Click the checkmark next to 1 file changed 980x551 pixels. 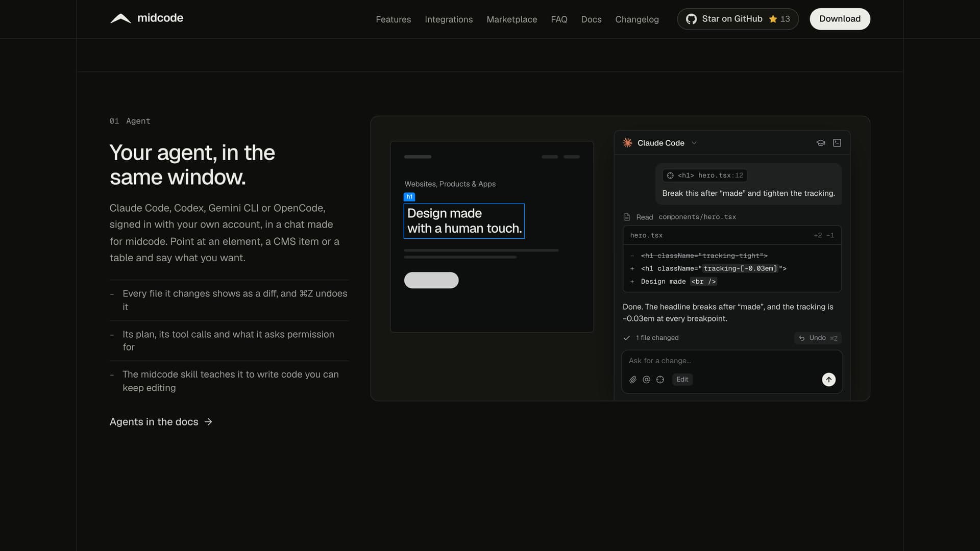pos(627,338)
